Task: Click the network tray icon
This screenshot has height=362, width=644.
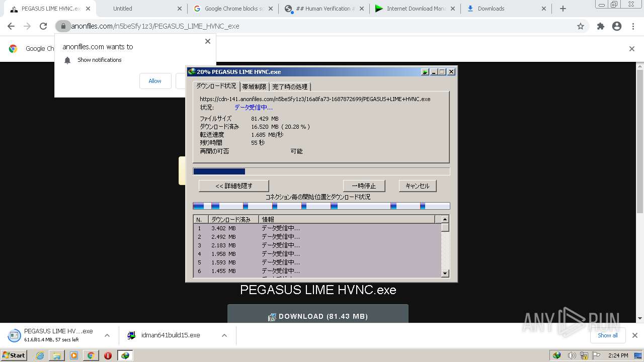Action: (x=585, y=355)
